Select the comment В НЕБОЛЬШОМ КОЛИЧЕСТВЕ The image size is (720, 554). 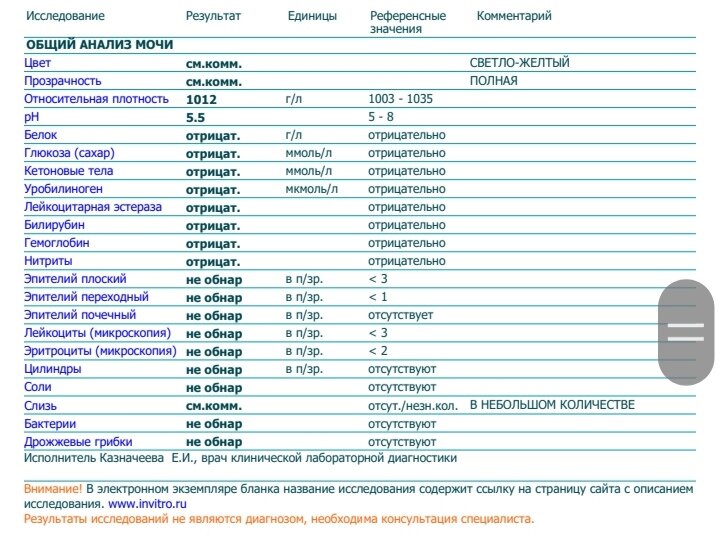[x=552, y=405]
